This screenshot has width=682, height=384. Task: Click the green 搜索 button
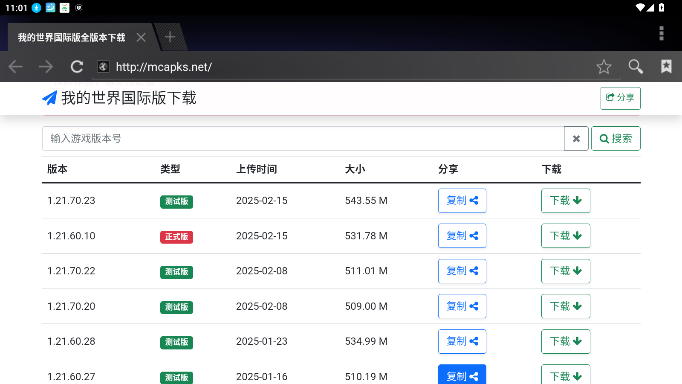(616, 138)
